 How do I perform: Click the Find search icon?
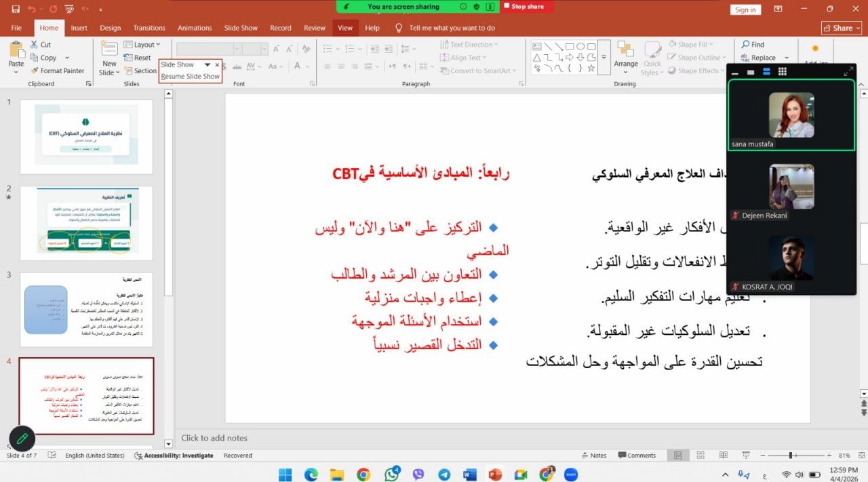[x=745, y=45]
